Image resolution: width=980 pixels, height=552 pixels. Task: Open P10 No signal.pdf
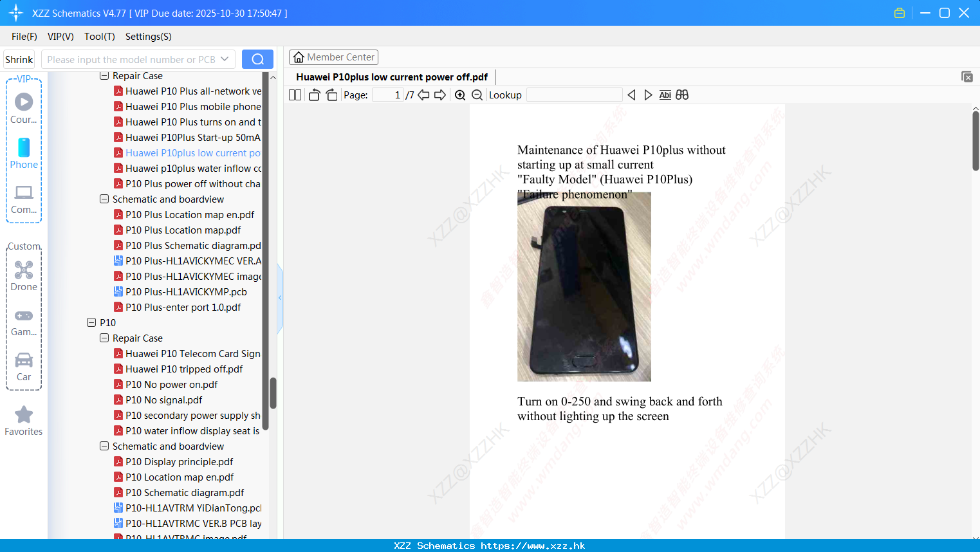pos(158,400)
